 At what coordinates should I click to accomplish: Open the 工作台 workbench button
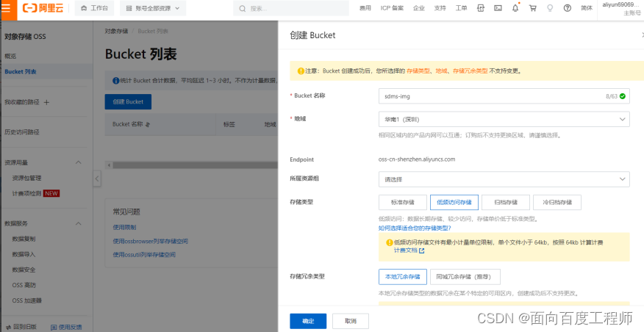[94, 8]
